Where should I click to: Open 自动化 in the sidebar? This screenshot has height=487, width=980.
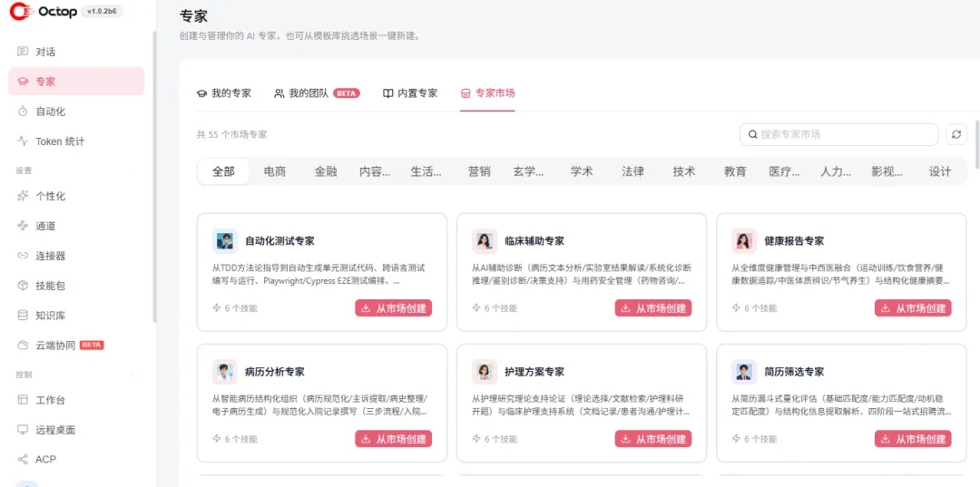point(76,112)
